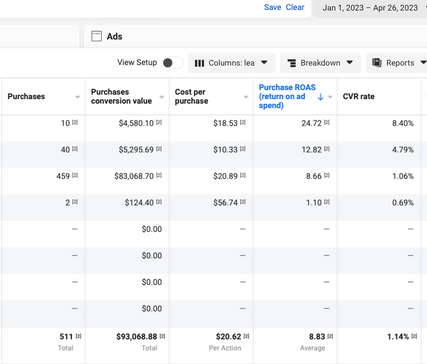Toggle the View Setup switch
The height and width of the screenshot is (364, 427).
point(172,63)
